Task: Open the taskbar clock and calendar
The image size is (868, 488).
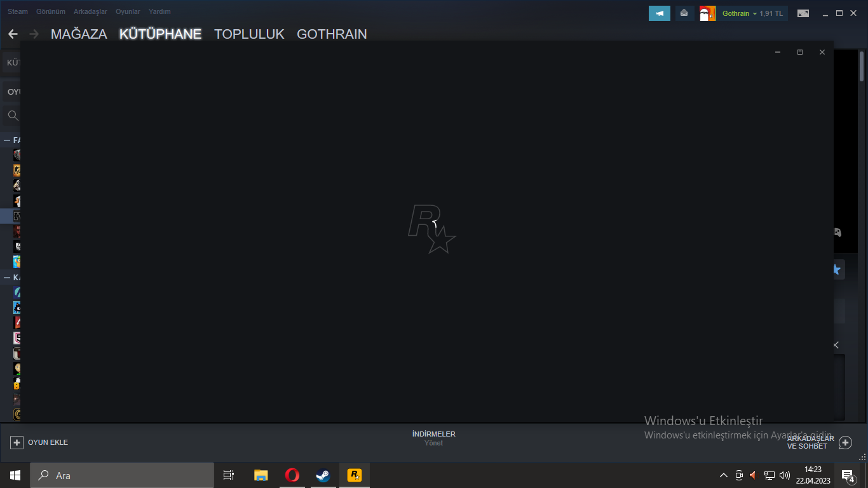Action: pos(813,475)
